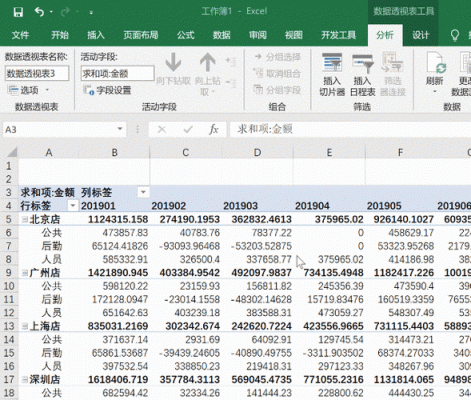Click the lightbulb Tell Me icon

pyautogui.click(x=455, y=35)
